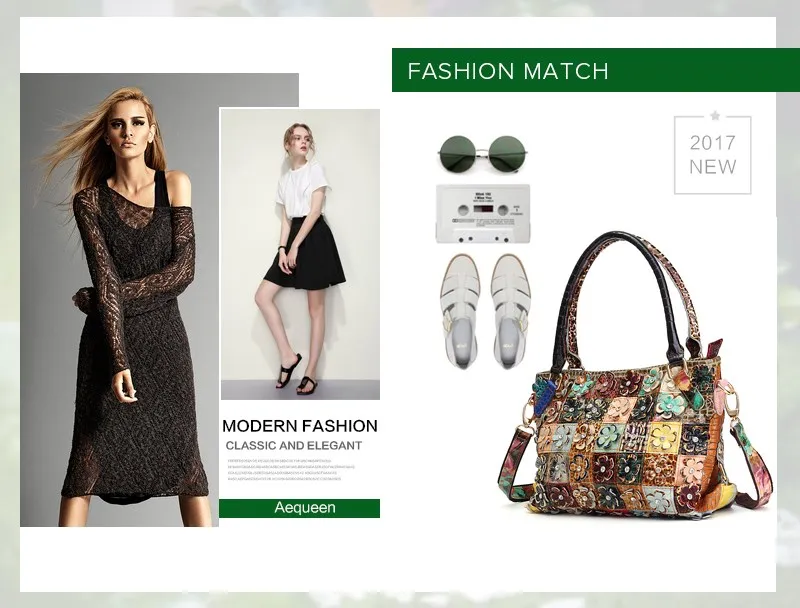The image size is (800, 608).
Task: Click the FASHION MATCH green banner
Action: [595, 70]
